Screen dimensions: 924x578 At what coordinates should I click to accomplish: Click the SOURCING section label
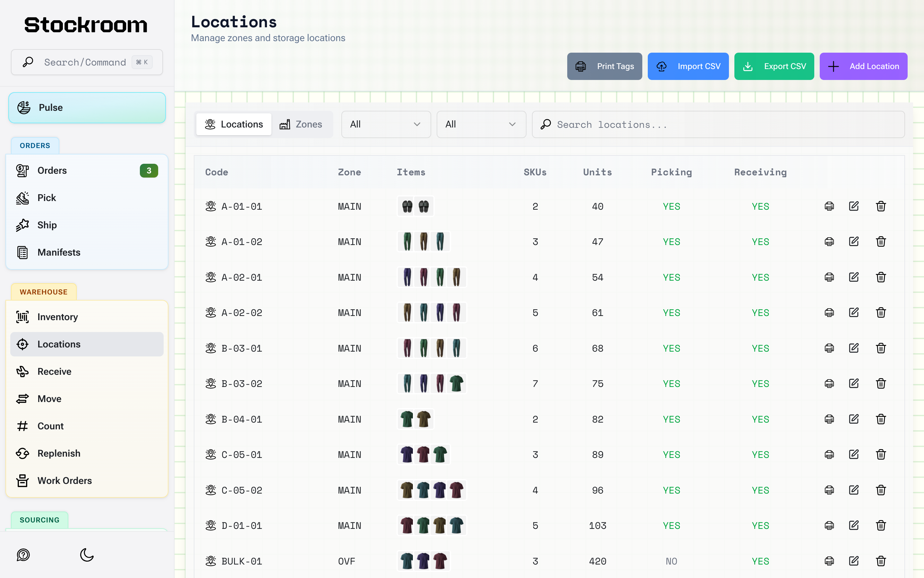coord(39,520)
